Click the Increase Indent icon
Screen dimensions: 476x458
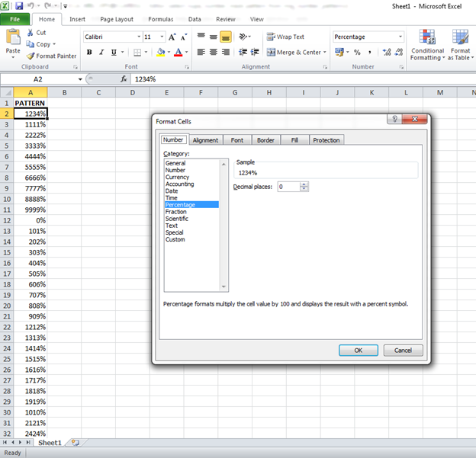click(x=255, y=52)
